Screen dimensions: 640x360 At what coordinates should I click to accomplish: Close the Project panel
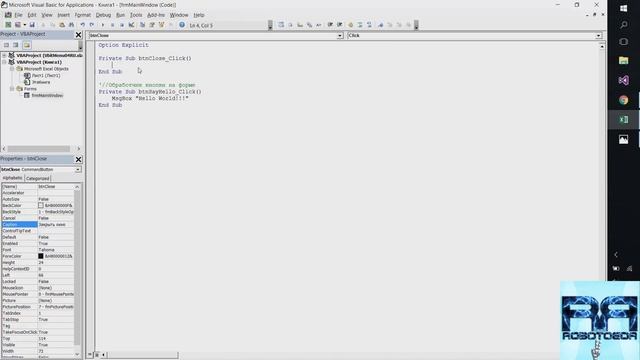78,35
